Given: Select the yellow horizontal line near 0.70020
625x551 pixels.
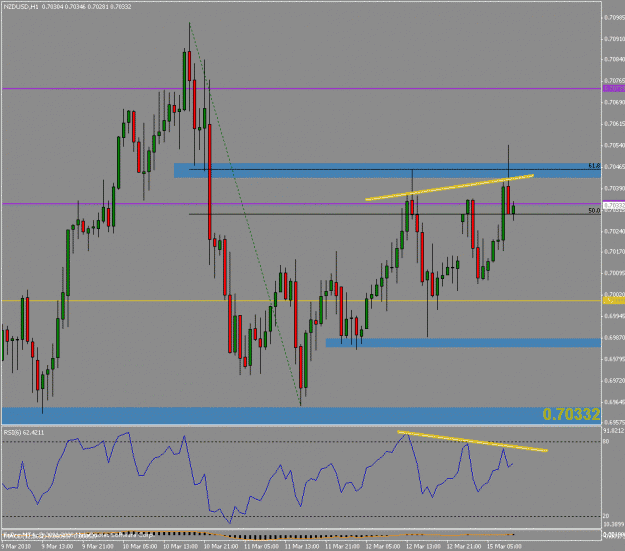Looking at the screenshot, I should (301, 301).
